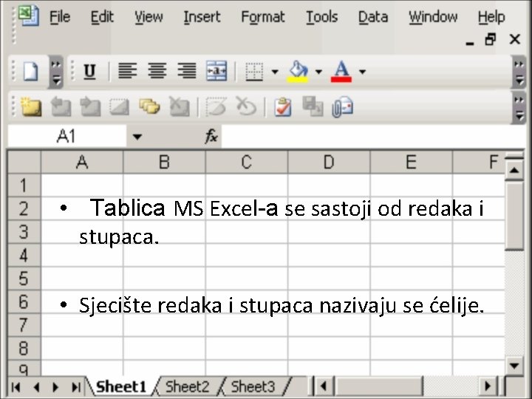
Task: Open the Help menu
Action: [x=491, y=17]
